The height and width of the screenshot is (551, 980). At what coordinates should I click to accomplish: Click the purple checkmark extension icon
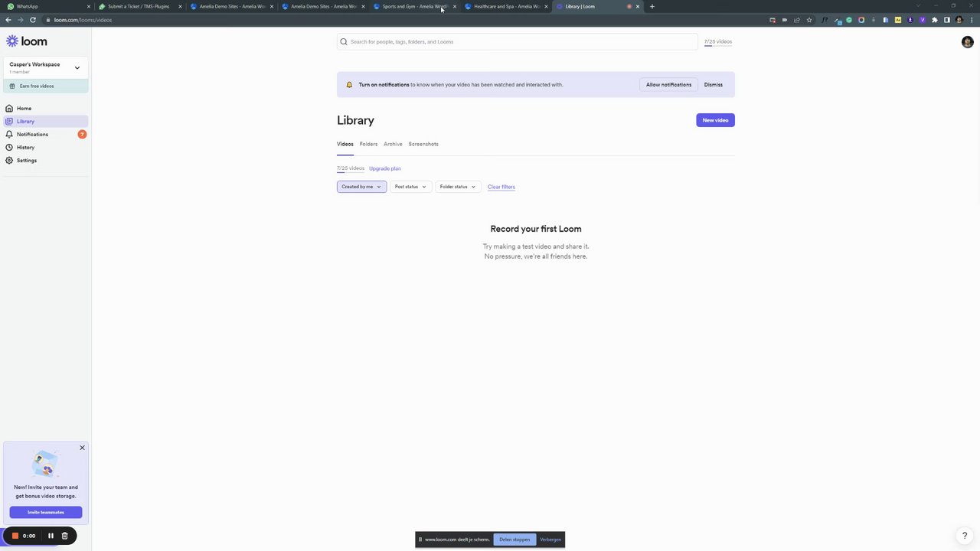click(x=923, y=20)
